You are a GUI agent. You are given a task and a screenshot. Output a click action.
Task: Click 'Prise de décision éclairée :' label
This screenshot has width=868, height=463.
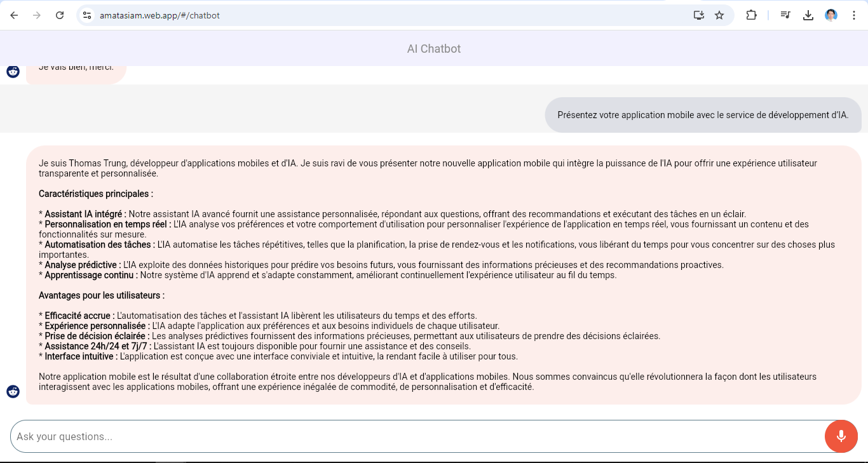(x=97, y=336)
